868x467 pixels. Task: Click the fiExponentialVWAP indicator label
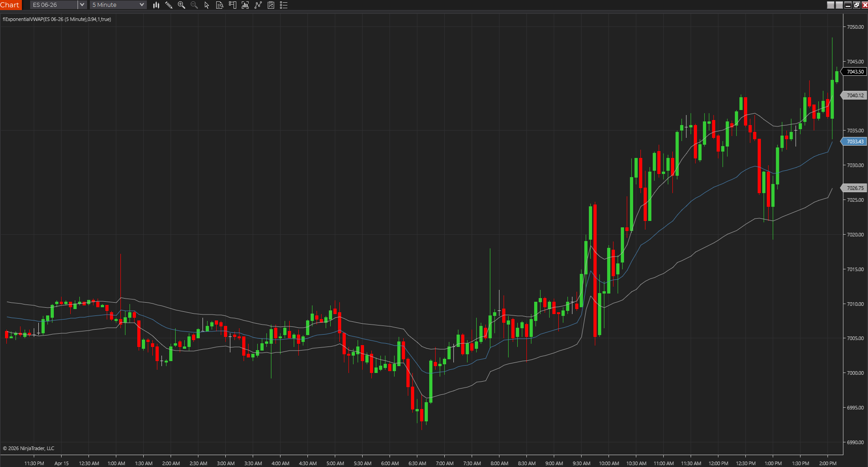pyautogui.click(x=57, y=19)
